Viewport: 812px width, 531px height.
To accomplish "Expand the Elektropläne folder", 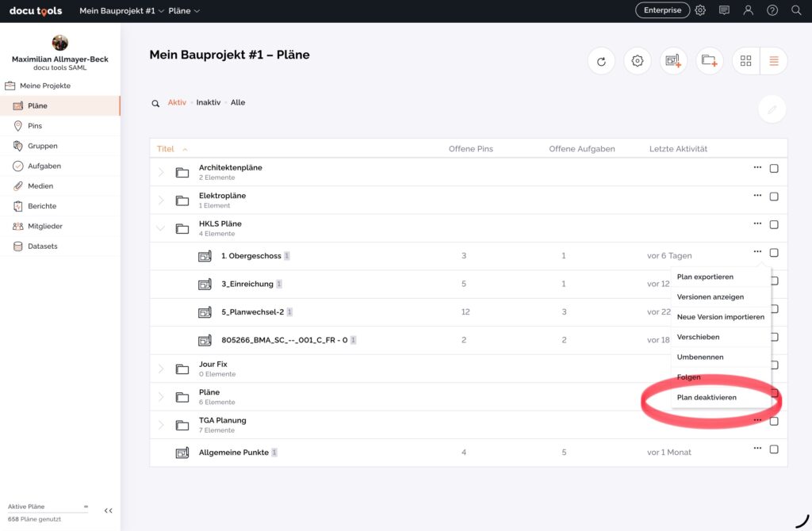I will (161, 201).
